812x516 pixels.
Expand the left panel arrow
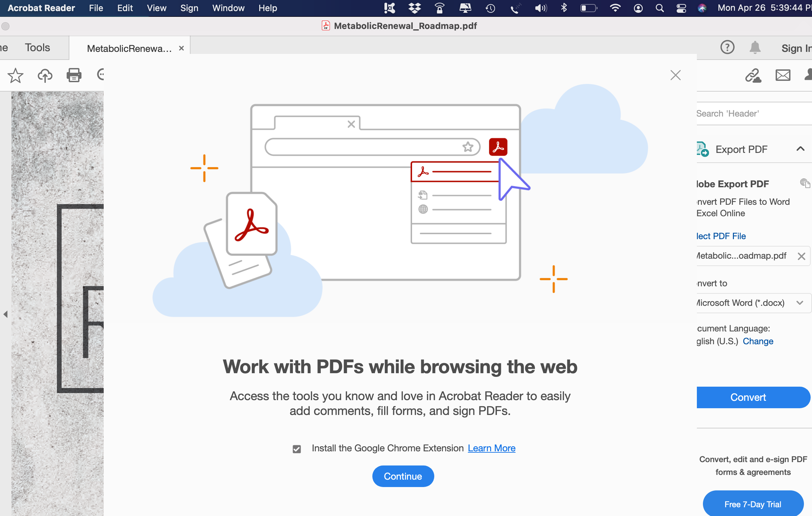[5, 314]
